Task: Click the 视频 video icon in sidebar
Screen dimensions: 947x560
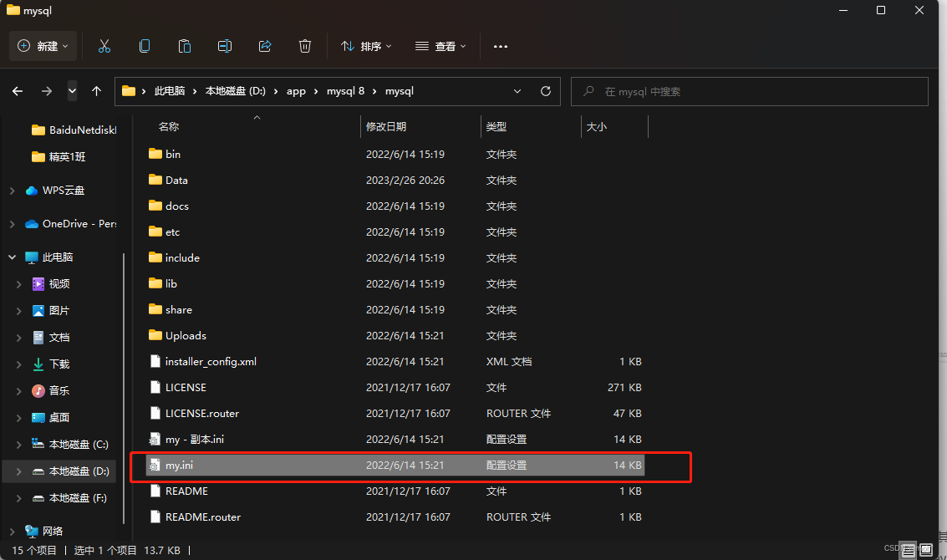Action: pyautogui.click(x=38, y=284)
